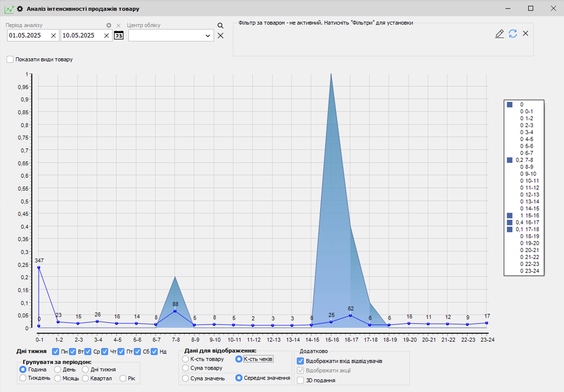Viewport: 564px width, 392px height.
Task: Disable Відображати вхід відвідувачів checkbox
Action: (x=300, y=361)
